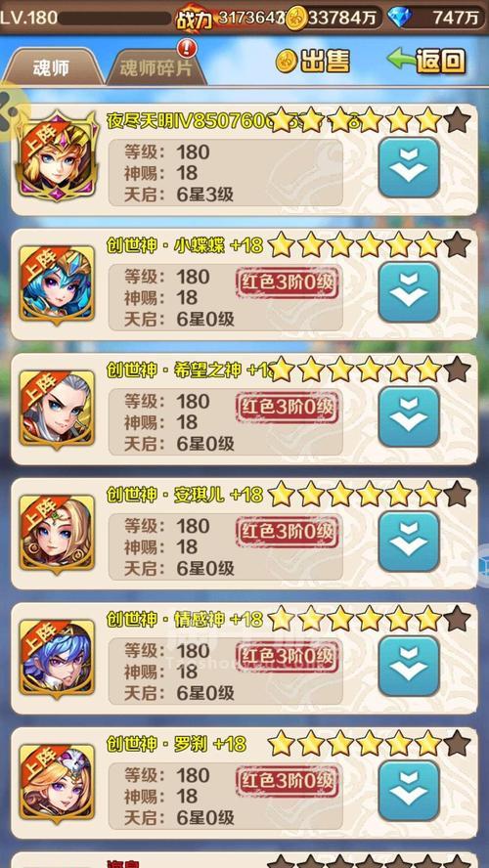Select the 罗刹 hero portrait

pyautogui.click(x=57, y=782)
